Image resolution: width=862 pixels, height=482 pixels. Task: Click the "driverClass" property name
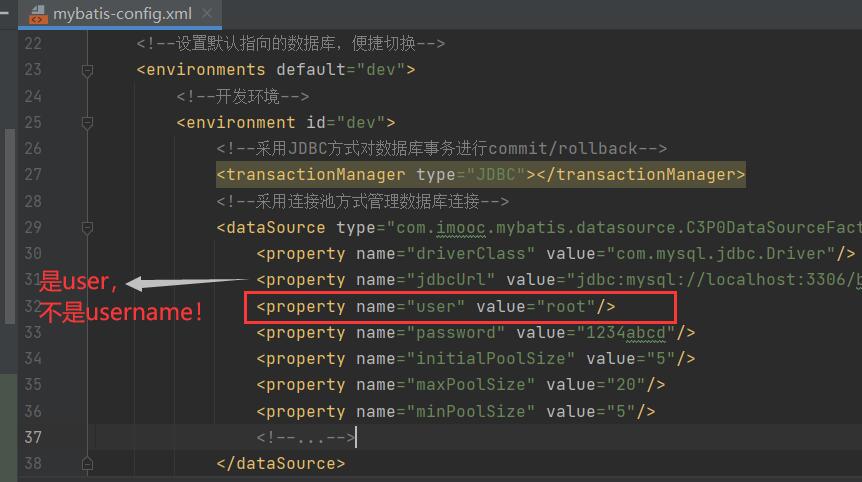coord(471,253)
